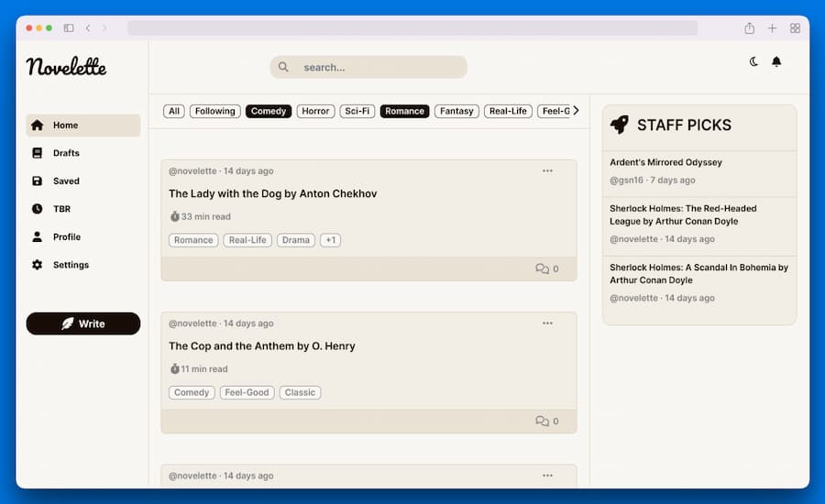Click the Home house icon
825x504 pixels.
point(37,126)
